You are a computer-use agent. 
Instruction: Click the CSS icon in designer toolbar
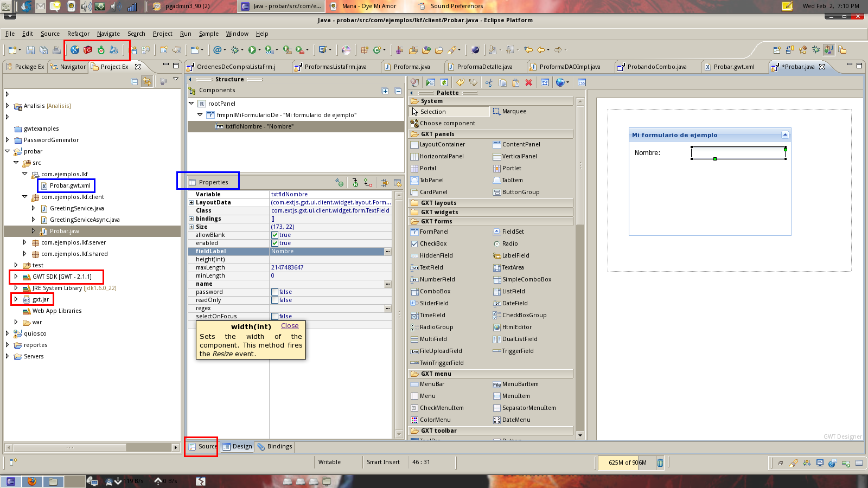pyautogui.click(x=582, y=82)
